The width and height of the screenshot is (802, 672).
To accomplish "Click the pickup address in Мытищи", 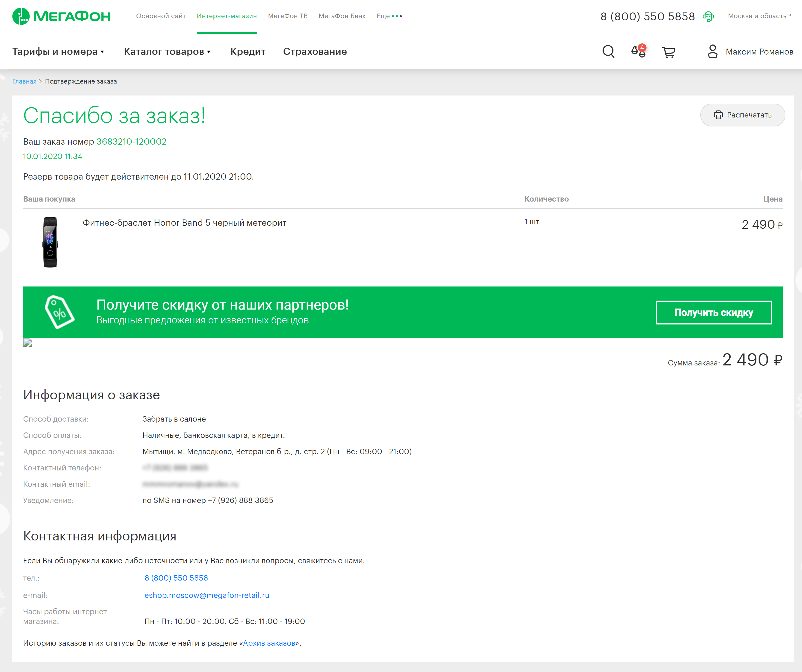I will click(277, 451).
